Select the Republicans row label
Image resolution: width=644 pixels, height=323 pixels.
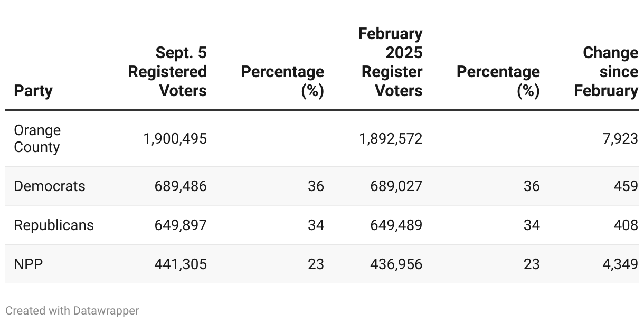tap(54, 225)
